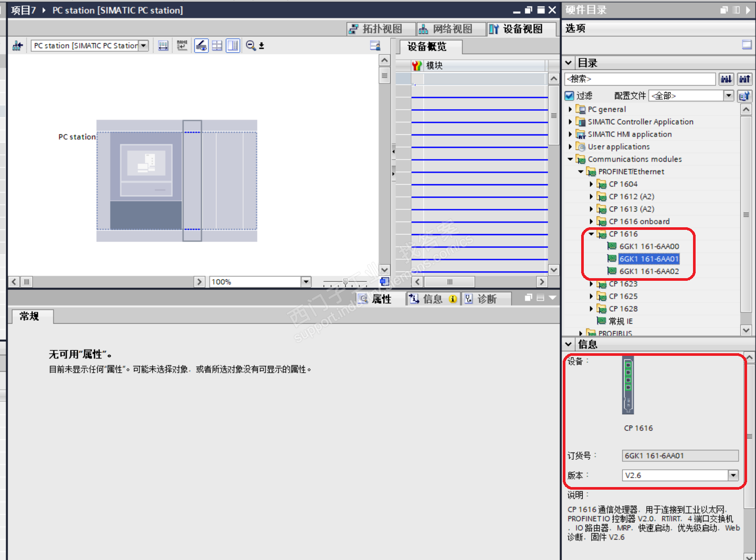
Task: Collapse the PROFINET/Ethernet folder
Action: click(581, 172)
